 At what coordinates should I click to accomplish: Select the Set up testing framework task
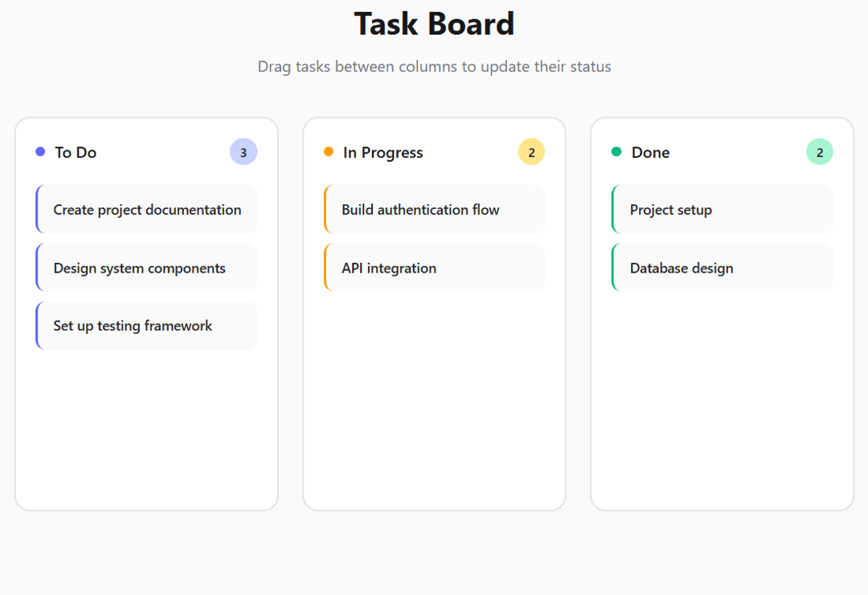point(147,326)
